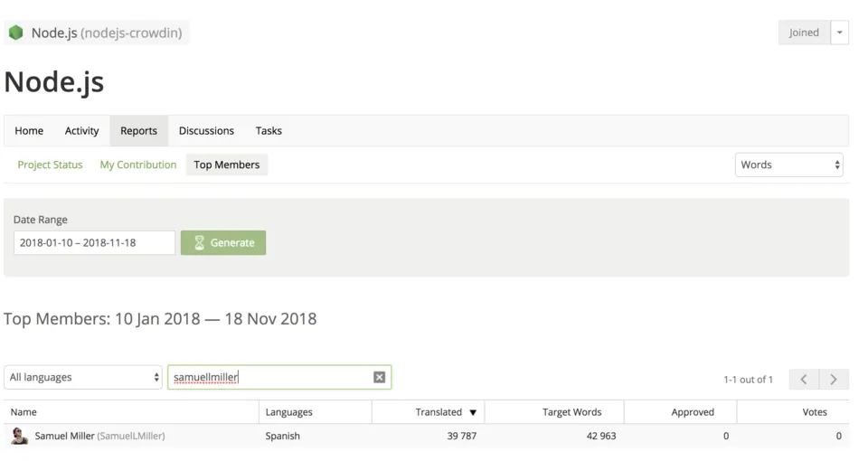The width and height of the screenshot is (868, 461).
Task: Sort by the Translated column arrow
Action: 473,412
